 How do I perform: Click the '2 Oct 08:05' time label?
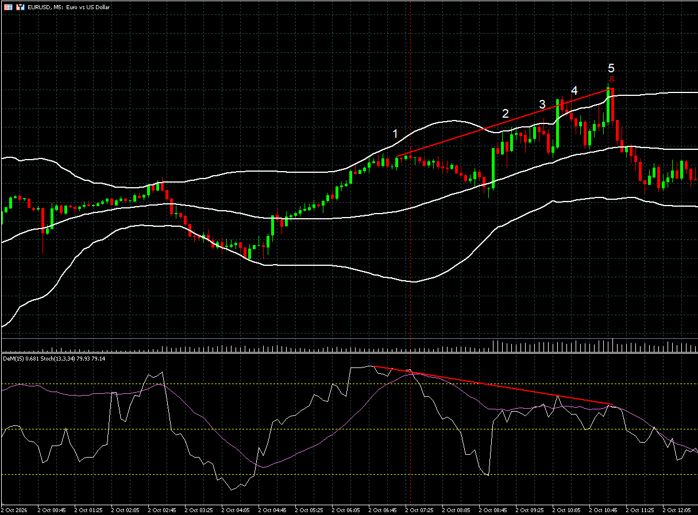click(x=456, y=510)
